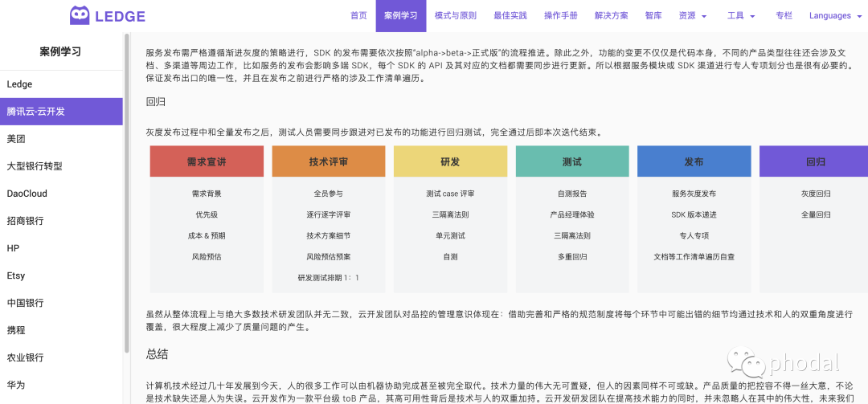
Task: Click the yellow 研发 column header
Action: [450, 161]
